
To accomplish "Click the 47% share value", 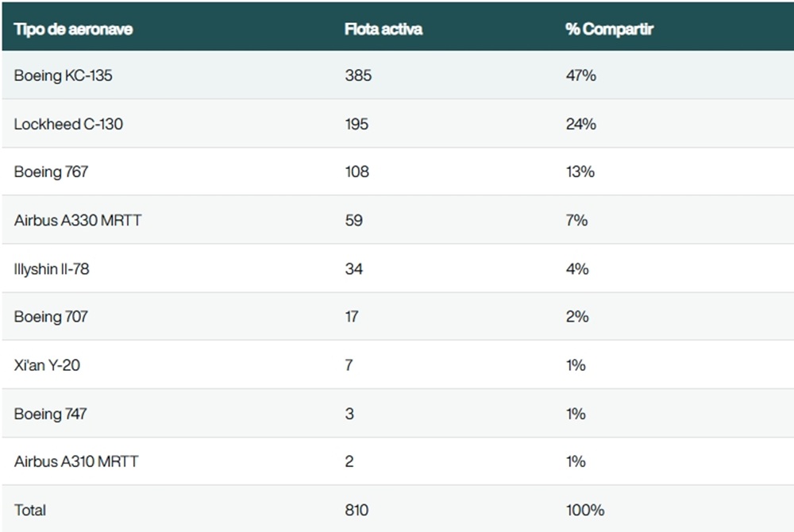I will click(x=580, y=76).
